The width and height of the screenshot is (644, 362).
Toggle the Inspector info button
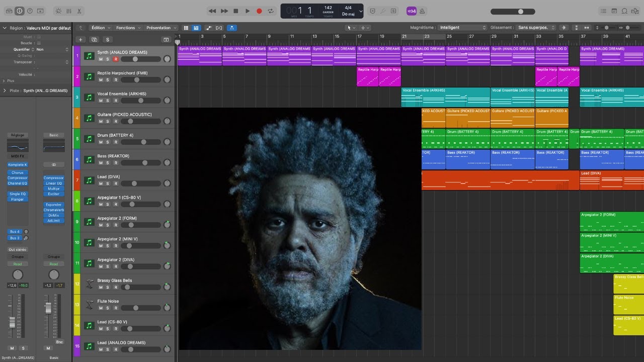coord(19,11)
